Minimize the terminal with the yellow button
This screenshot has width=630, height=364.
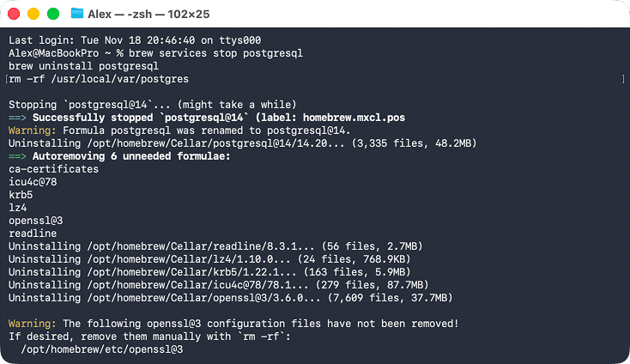pyautogui.click(x=33, y=14)
